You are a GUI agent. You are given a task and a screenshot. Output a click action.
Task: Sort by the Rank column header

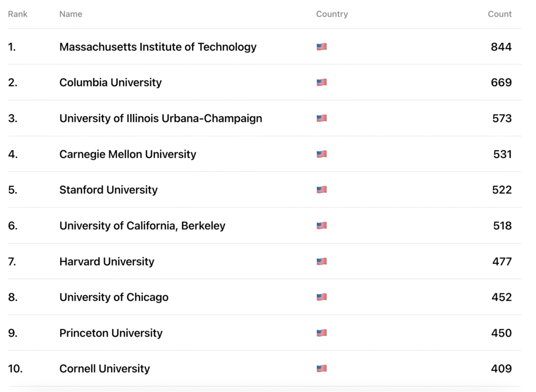tap(18, 14)
